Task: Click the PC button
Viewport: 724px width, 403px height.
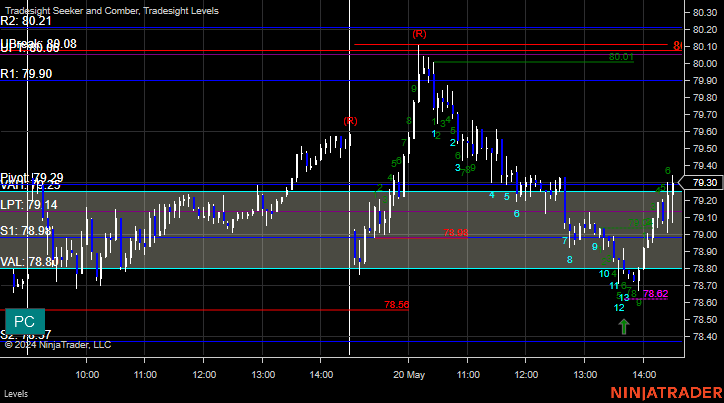Action: pyautogui.click(x=25, y=321)
